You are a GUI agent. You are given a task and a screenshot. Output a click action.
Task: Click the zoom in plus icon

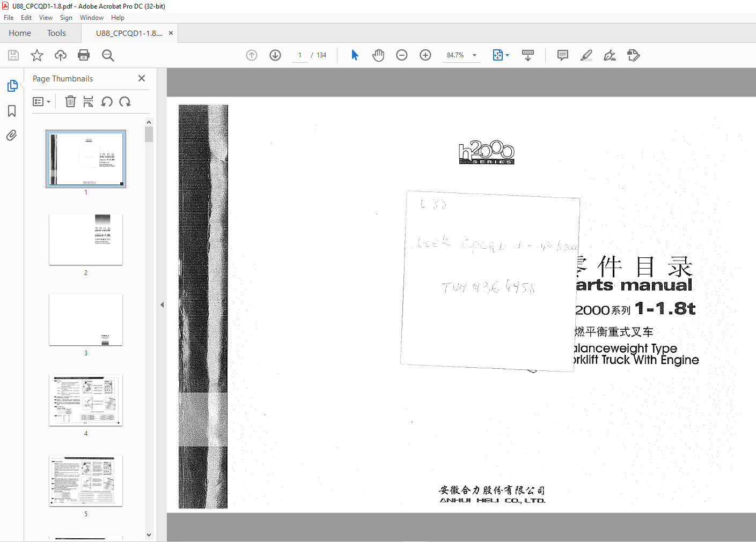(x=425, y=55)
